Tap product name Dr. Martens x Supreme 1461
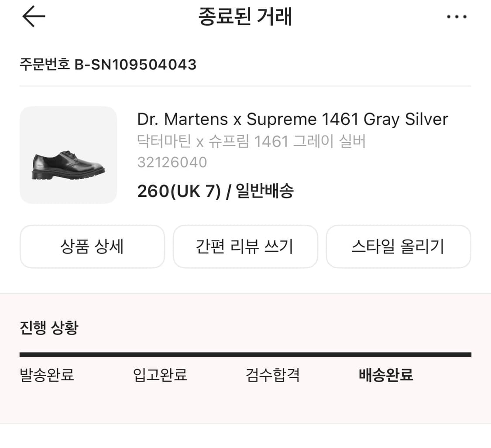The height and width of the screenshot is (448, 491). coord(292,119)
